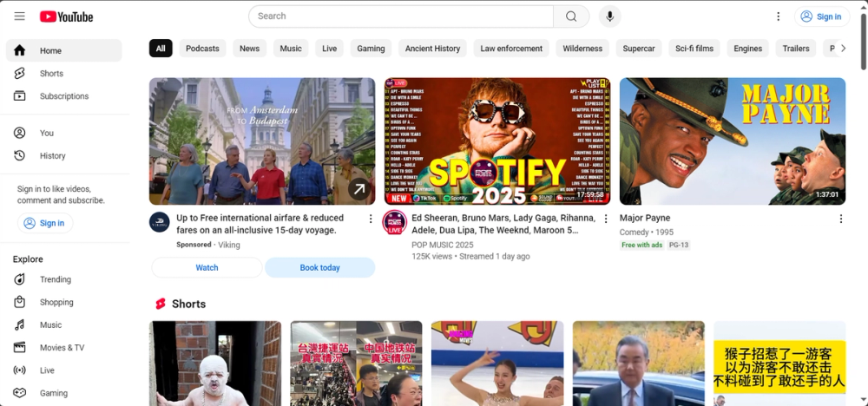868x406 pixels.
Task: Select the Trailers chip
Action: pos(795,48)
